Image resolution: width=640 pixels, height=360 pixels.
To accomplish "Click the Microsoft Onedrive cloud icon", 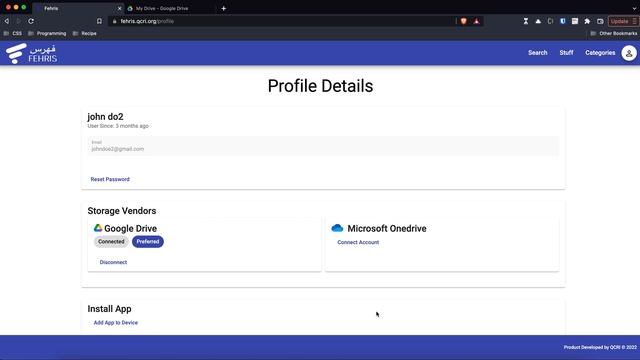I will click(337, 228).
